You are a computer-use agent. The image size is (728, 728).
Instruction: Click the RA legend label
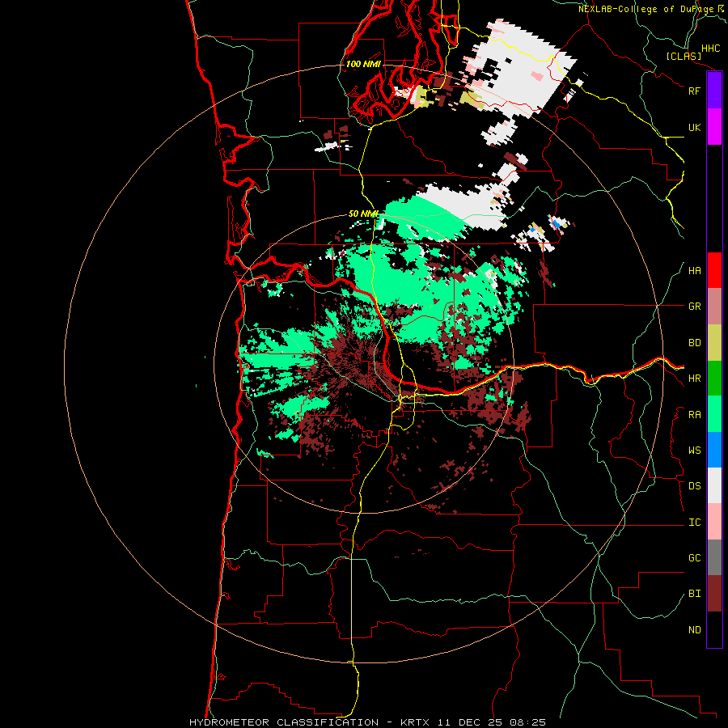click(x=694, y=415)
